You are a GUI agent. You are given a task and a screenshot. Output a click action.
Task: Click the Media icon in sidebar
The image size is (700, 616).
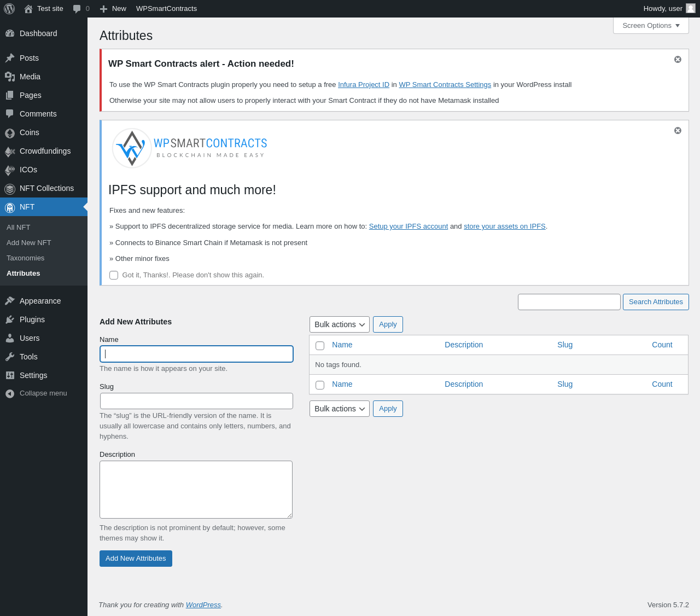(10, 77)
